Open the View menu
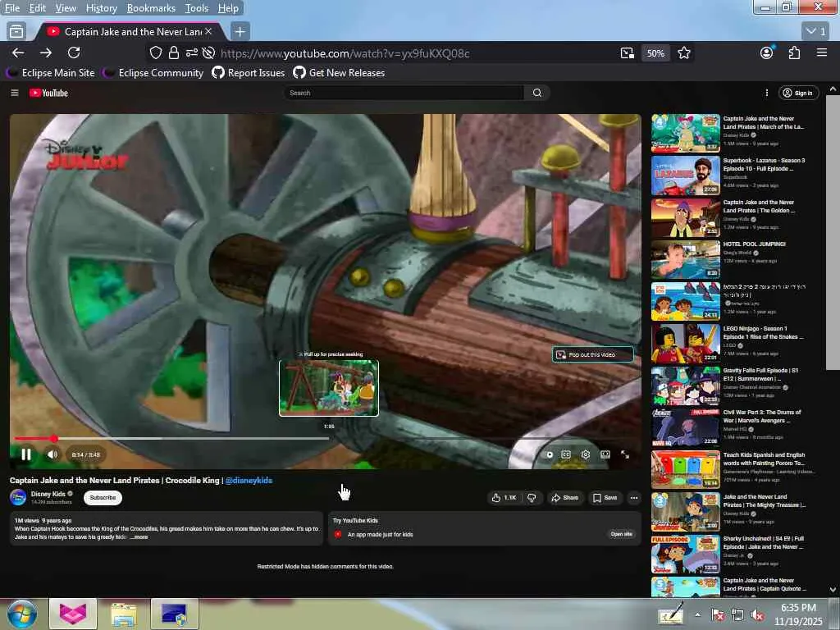Image resolution: width=840 pixels, height=630 pixels. pos(66,8)
